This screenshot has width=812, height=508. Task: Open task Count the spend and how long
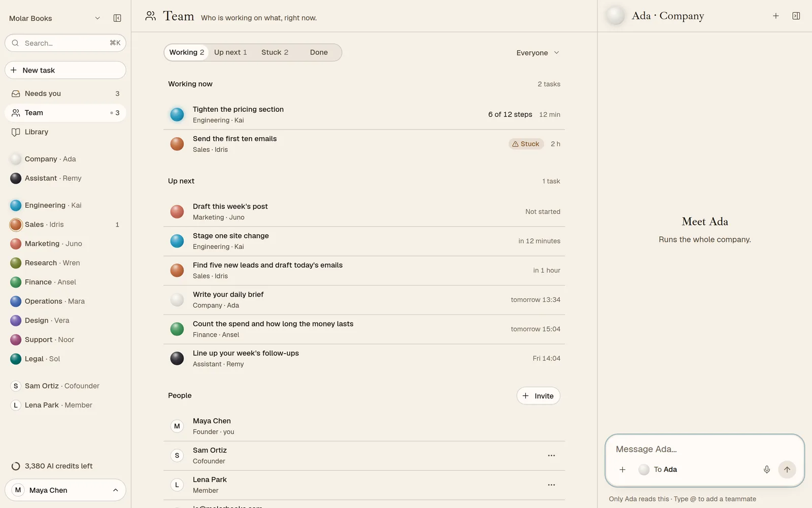[364, 329]
